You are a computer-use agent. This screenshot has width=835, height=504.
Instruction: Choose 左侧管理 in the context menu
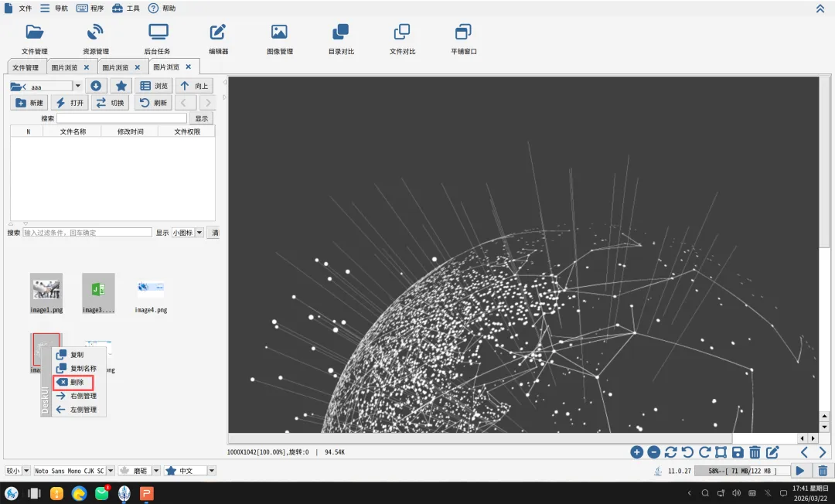79,410
